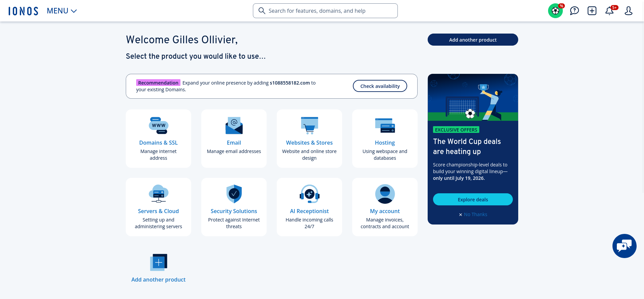The image size is (644, 299).
Task: Click the Welcome Gilles Ollivier heading
Action: (182, 40)
